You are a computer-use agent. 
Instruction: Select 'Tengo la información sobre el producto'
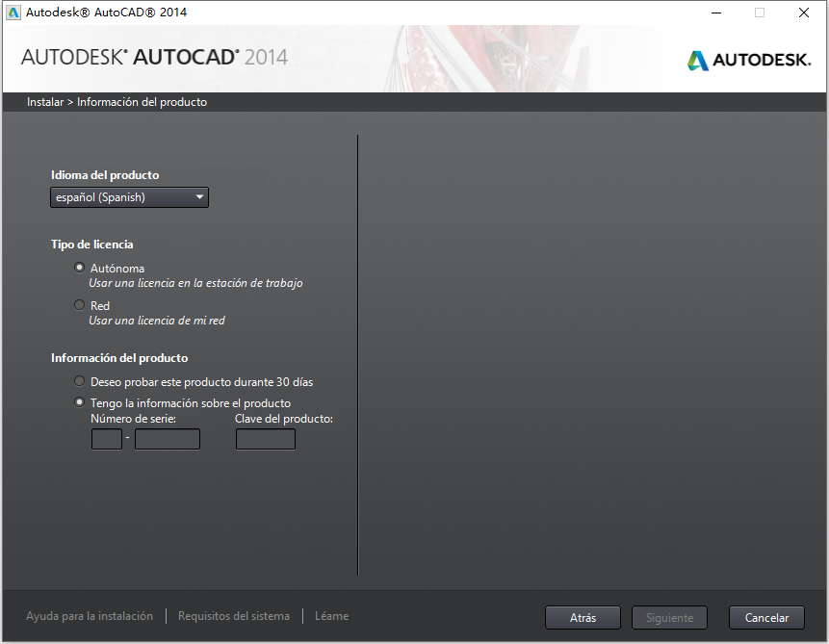[79, 402]
